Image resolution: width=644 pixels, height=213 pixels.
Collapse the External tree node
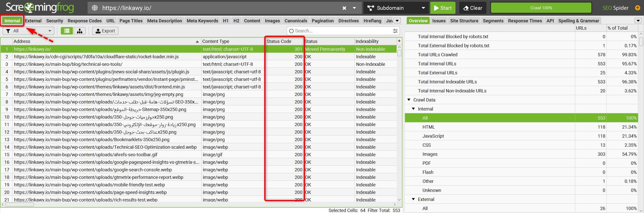pos(413,199)
